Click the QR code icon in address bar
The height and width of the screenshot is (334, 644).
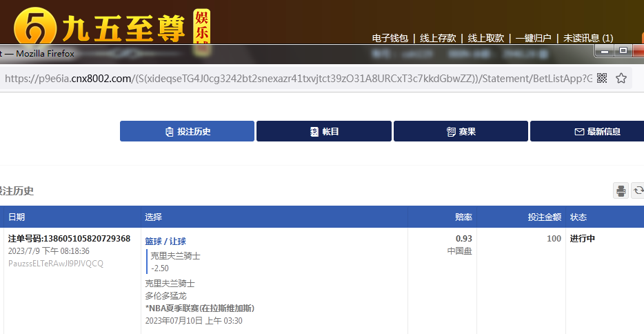[x=602, y=78]
